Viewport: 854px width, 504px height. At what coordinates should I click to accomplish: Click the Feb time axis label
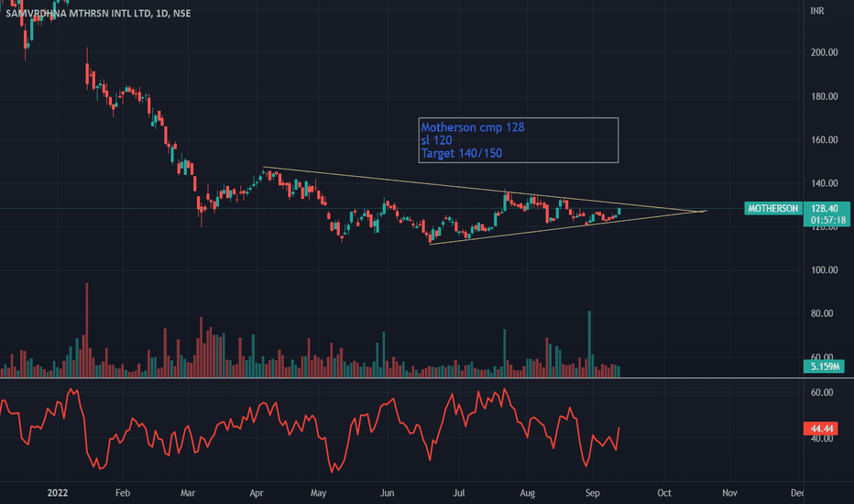pos(123,493)
